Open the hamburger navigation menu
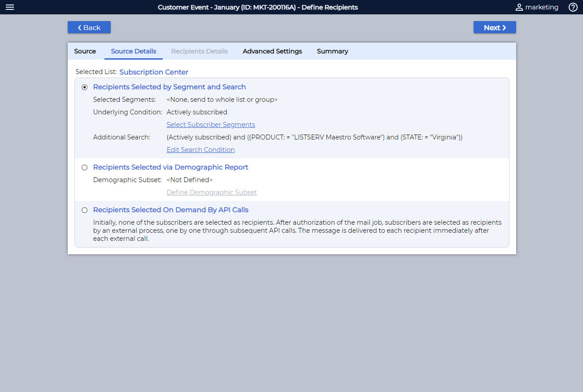 click(x=9, y=7)
